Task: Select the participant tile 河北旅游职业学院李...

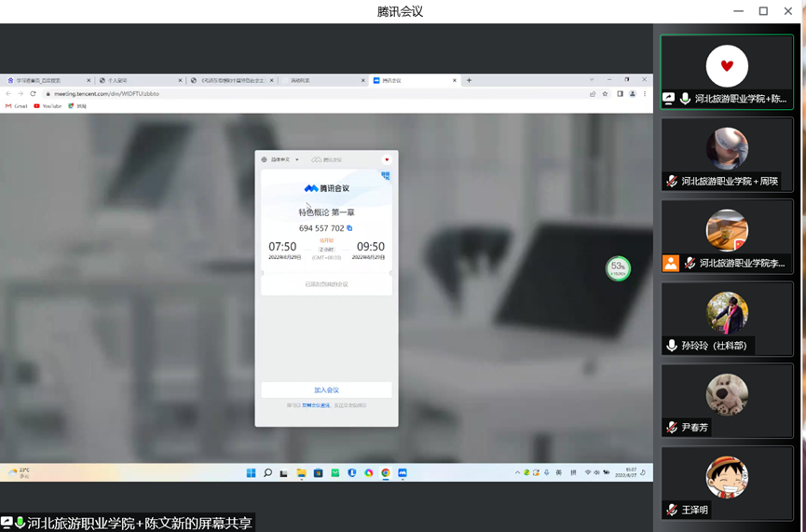Action: (726, 237)
